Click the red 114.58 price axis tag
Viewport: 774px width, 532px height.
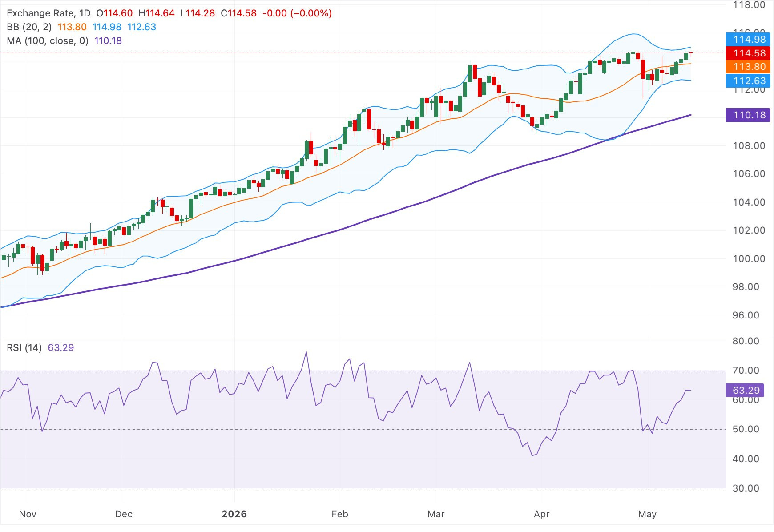(748, 53)
